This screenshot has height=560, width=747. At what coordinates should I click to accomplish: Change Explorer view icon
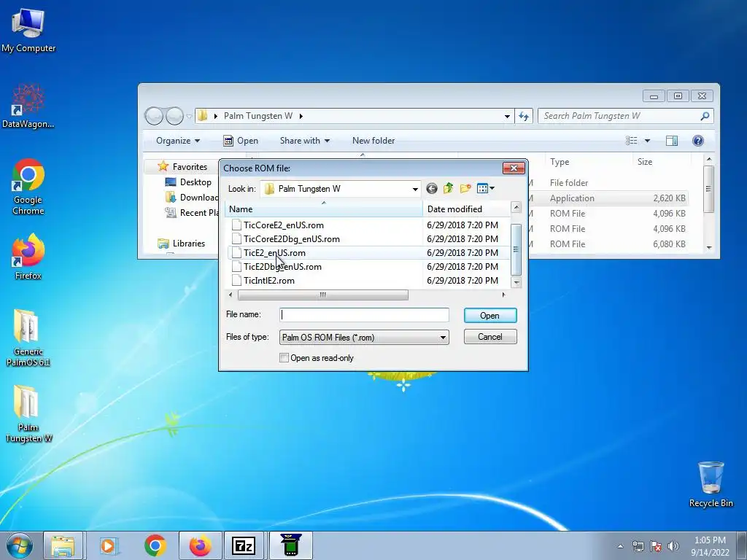click(x=631, y=141)
